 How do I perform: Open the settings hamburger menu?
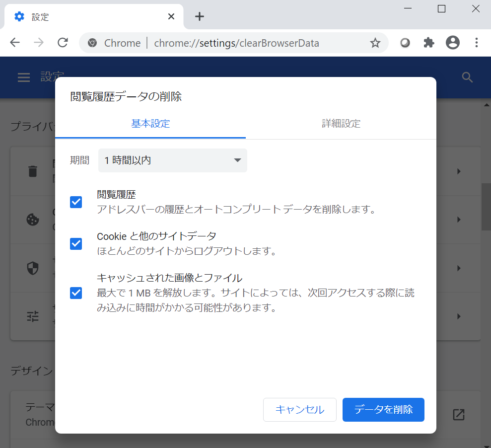(x=24, y=77)
